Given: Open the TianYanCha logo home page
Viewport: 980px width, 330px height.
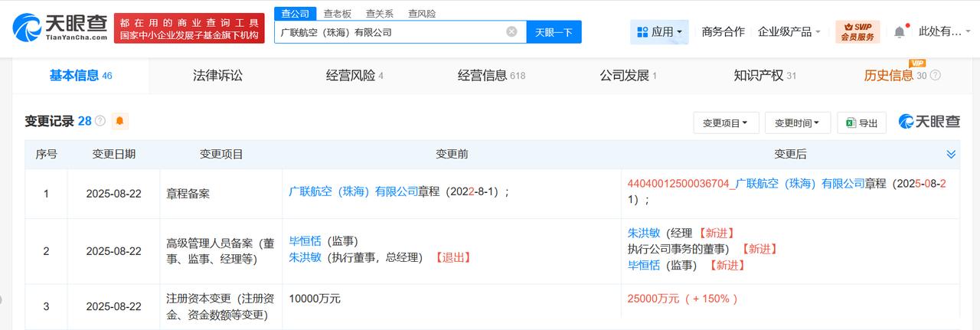Looking at the screenshot, I should tap(59, 28).
